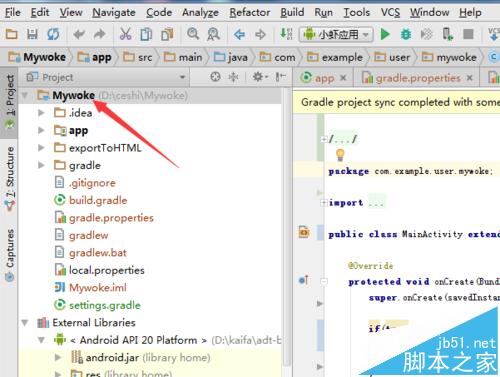Open the Analyze menu
Screen dimensions: 500x377
pos(200,12)
